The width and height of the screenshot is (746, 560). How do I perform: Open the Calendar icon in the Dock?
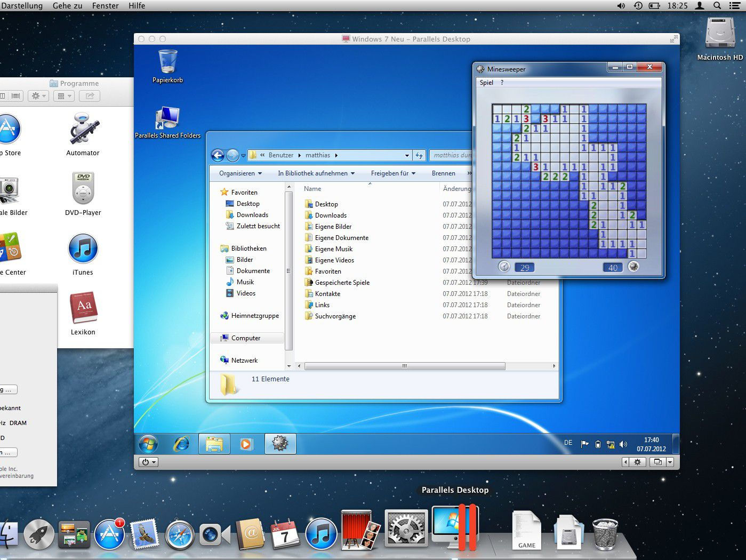pos(285,534)
